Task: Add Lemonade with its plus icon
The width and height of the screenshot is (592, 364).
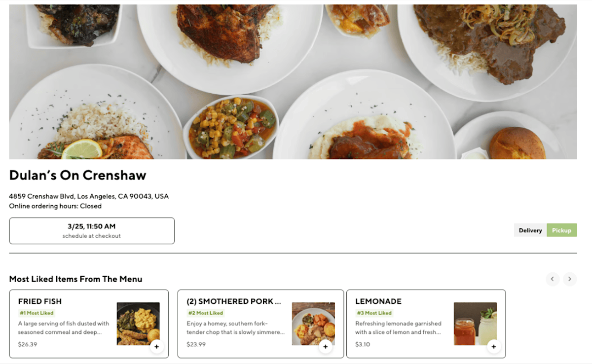Action: pyautogui.click(x=494, y=347)
